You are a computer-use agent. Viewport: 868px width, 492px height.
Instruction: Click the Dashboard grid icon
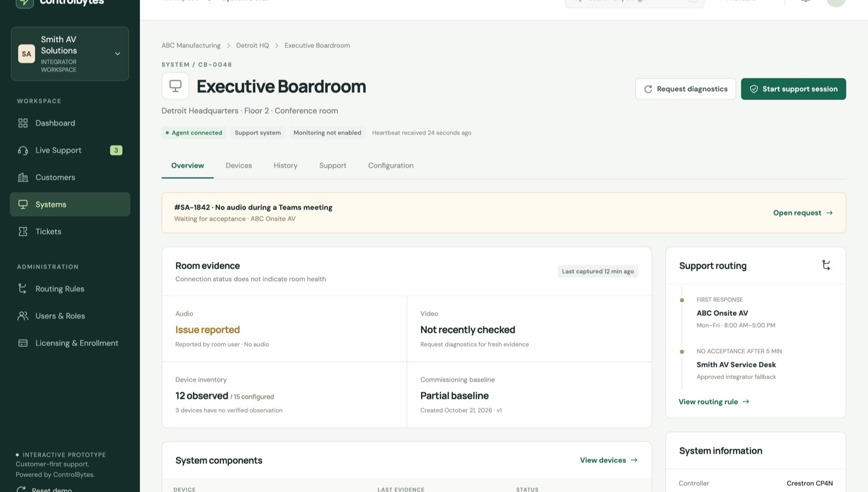[23, 123]
